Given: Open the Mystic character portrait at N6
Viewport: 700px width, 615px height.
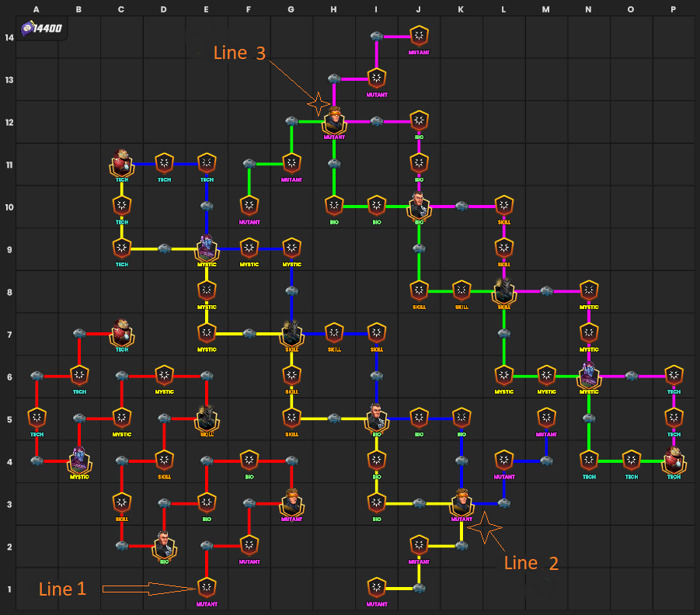Looking at the screenshot, I should click(x=588, y=375).
